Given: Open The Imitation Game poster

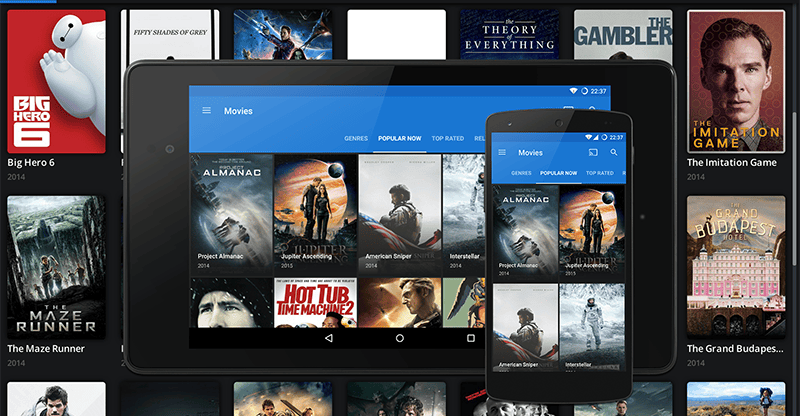Looking at the screenshot, I should point(736,81).
